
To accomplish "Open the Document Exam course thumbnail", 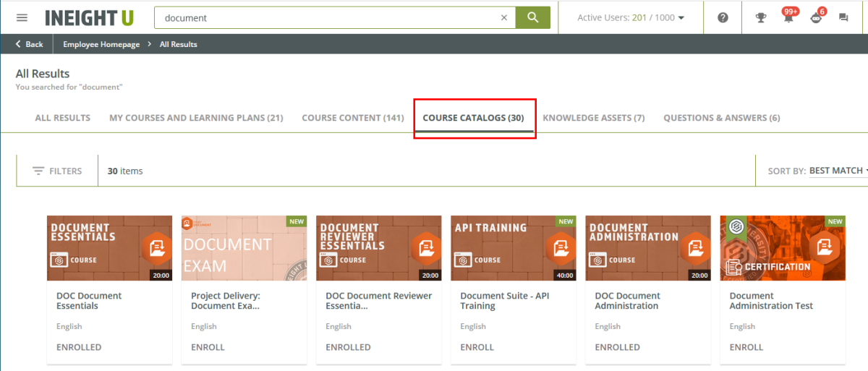I will coord(244,248).
